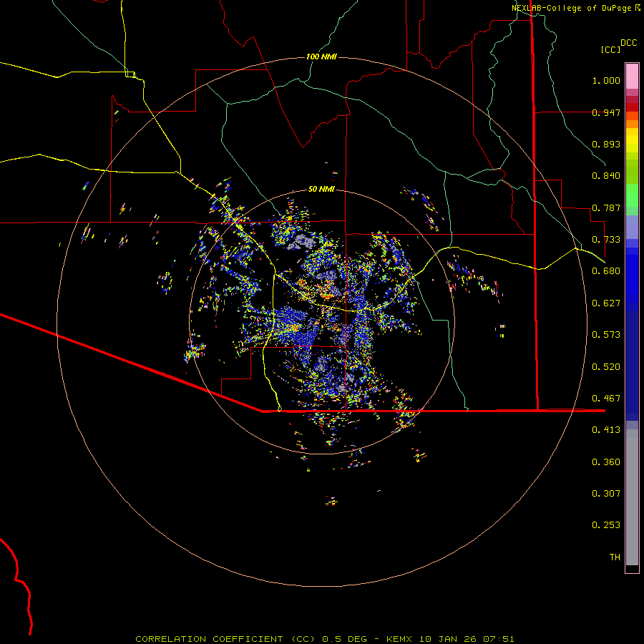
Task: Click the 0.680 scale value
Action: (606, 271)
